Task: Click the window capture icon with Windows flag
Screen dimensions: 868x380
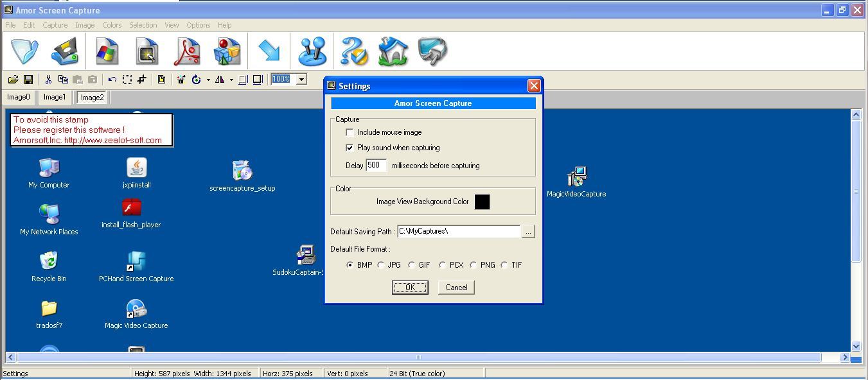Action: [107, 51]
